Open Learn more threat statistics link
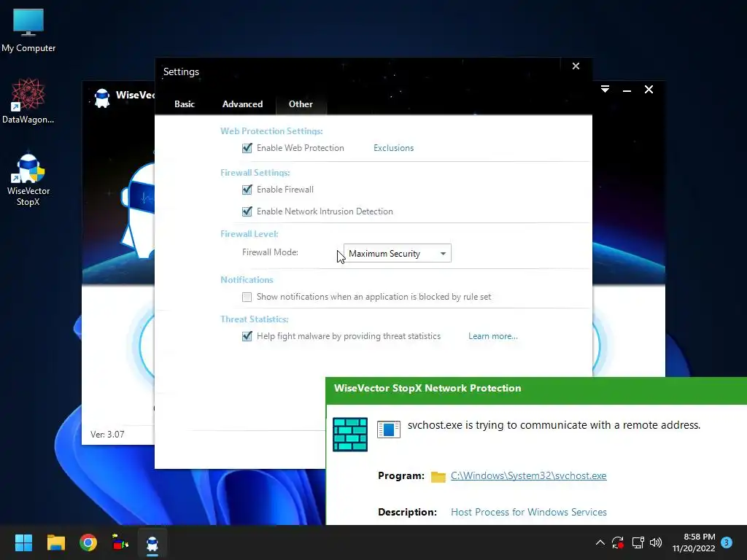This screenshot has height=560, width=747. [493, 336]
